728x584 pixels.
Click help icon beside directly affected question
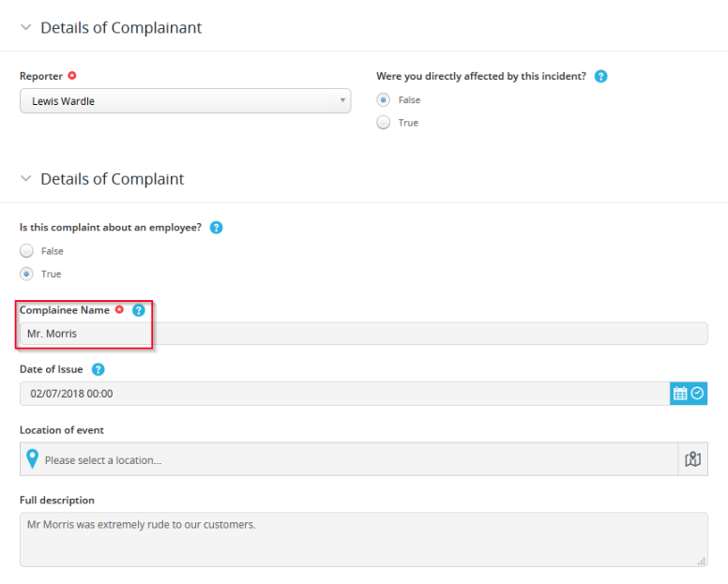click(x=600, y=76)
